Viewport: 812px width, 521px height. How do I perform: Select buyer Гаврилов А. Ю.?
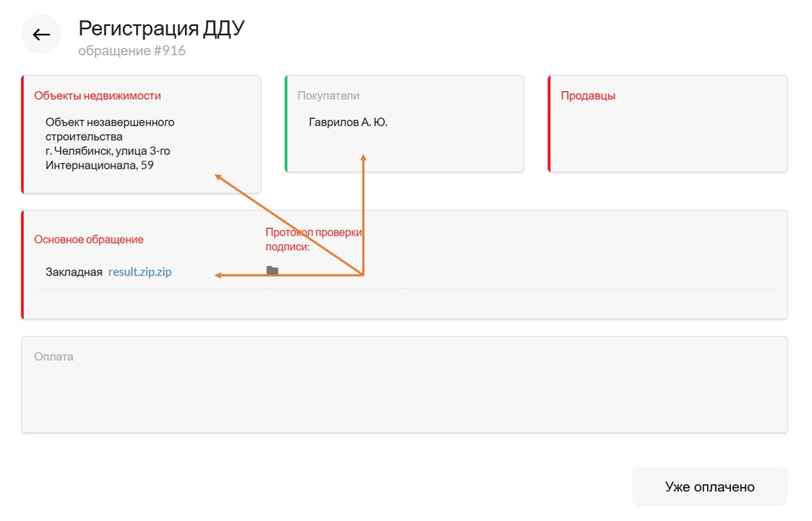349,122
